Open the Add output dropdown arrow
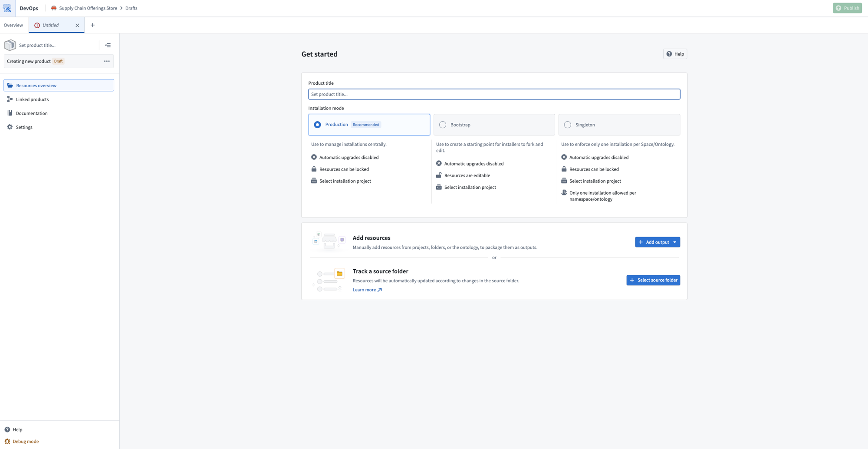This screenshot has height=449, width=868. (x=675, y=242)
